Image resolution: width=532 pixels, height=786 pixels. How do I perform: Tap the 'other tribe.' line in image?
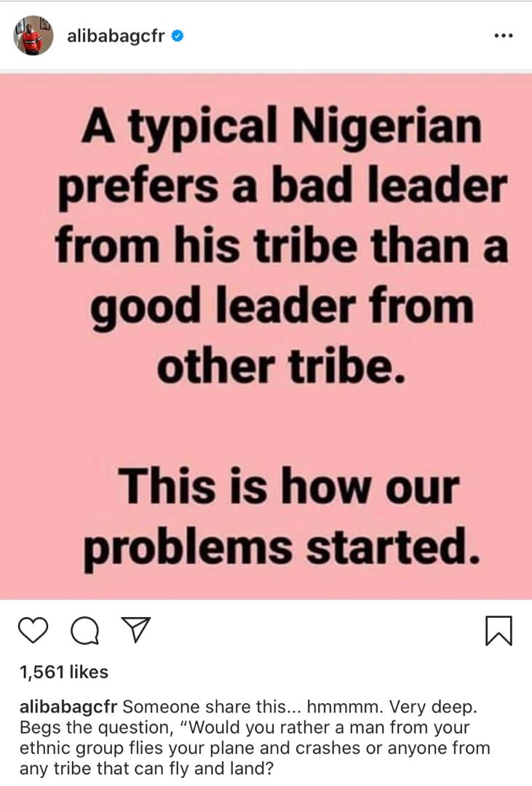click(281, 365)
